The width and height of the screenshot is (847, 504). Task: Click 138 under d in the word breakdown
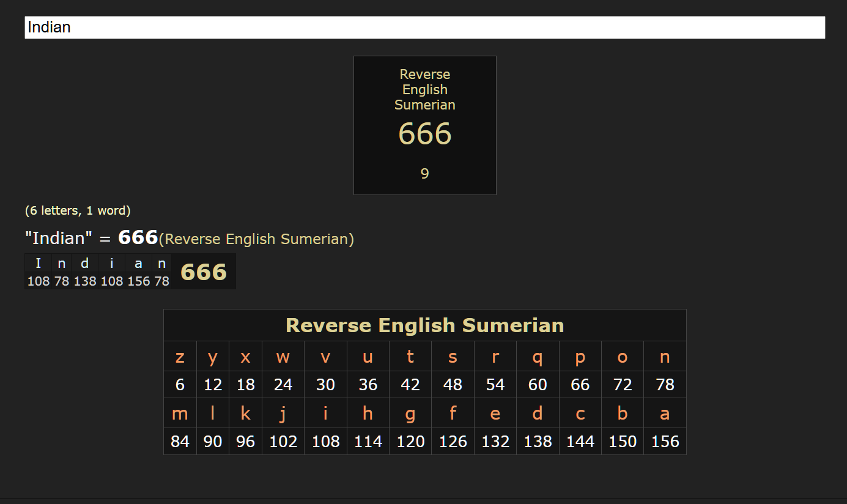tap(85, 281)
